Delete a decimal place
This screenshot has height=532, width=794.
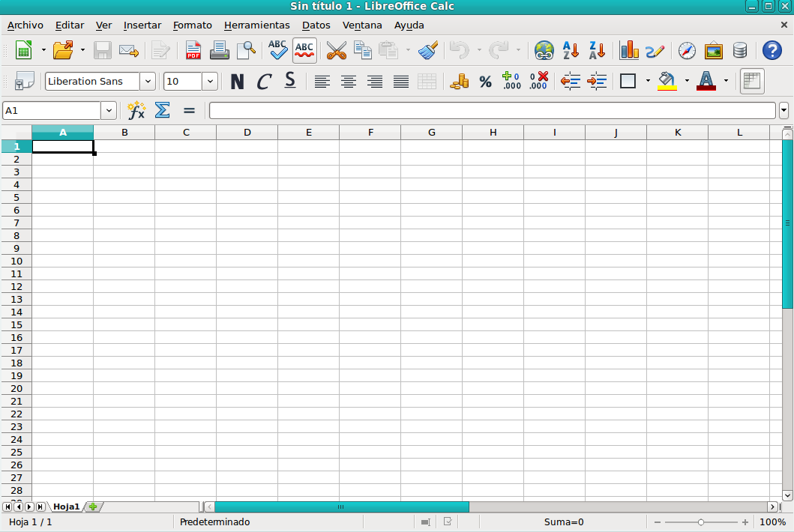point(539,81)
